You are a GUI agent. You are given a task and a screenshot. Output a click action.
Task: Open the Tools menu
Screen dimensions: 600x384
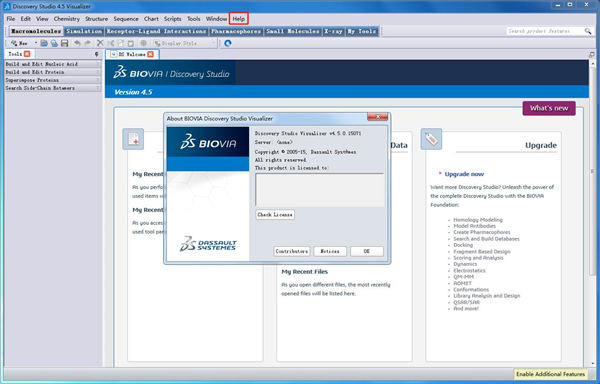tap(194, 19)
